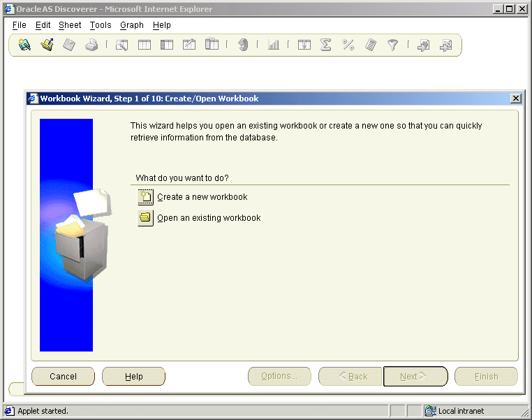This screenshot has height=420, width=532.
Task: Open the Sheet menu
Action: pos(70,25)
